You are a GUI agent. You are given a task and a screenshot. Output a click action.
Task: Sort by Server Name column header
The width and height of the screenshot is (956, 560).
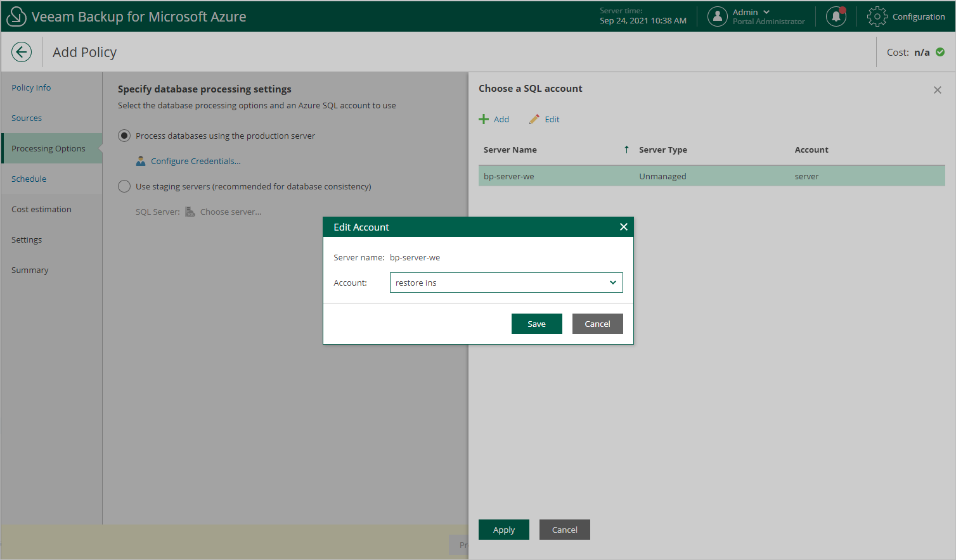510,150
